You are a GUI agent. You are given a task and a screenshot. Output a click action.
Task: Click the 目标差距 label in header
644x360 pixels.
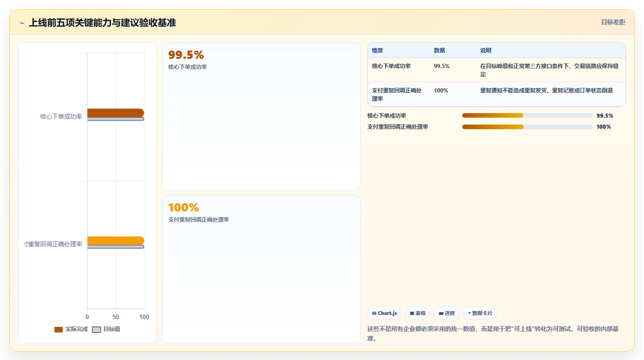click(613, 22)
